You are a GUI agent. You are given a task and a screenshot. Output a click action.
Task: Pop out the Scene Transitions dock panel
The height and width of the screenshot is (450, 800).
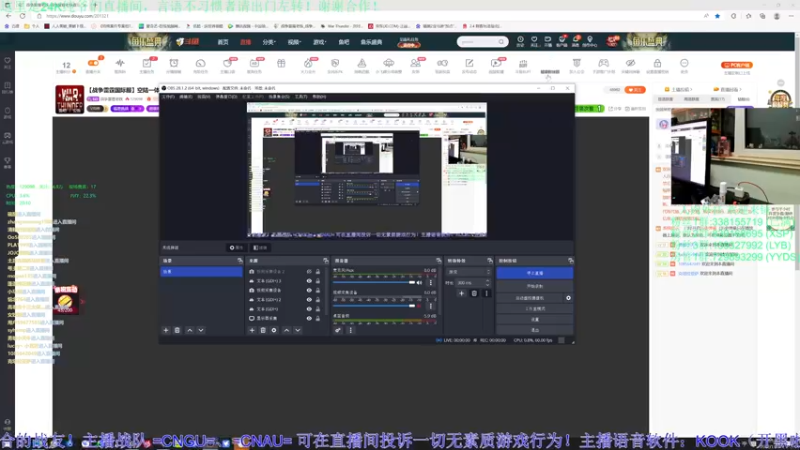tap(490, 261)
